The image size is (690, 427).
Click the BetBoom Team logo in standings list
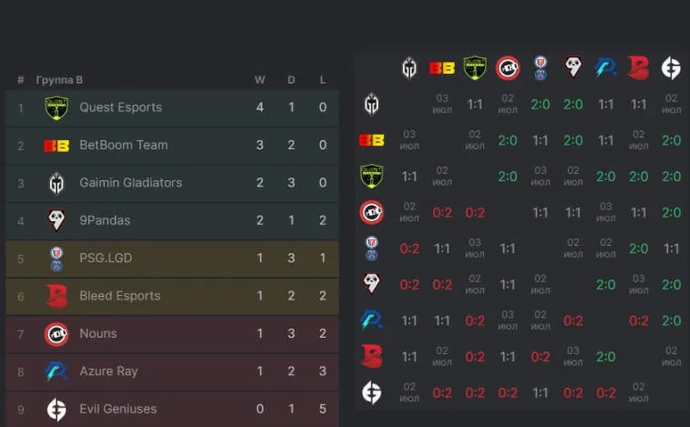(x=56, y=146)
